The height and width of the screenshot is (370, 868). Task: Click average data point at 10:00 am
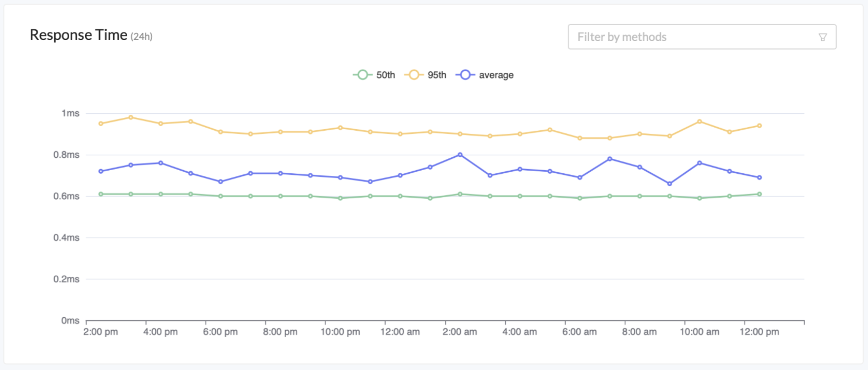tap(699, 163)
